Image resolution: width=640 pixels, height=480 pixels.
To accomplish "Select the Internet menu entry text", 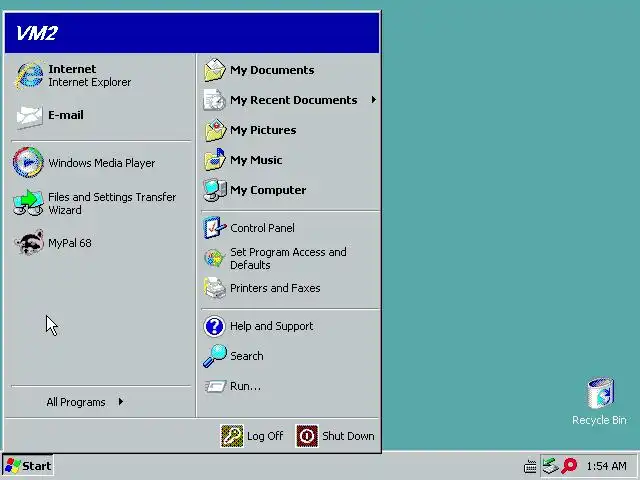I will click(x=72, y=69).
